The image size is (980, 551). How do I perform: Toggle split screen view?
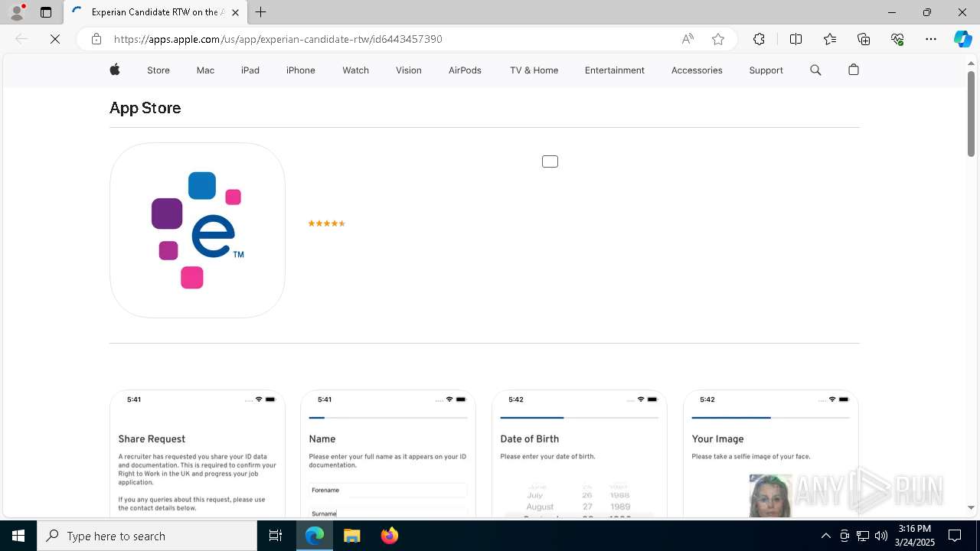click(x=795, y=39)
